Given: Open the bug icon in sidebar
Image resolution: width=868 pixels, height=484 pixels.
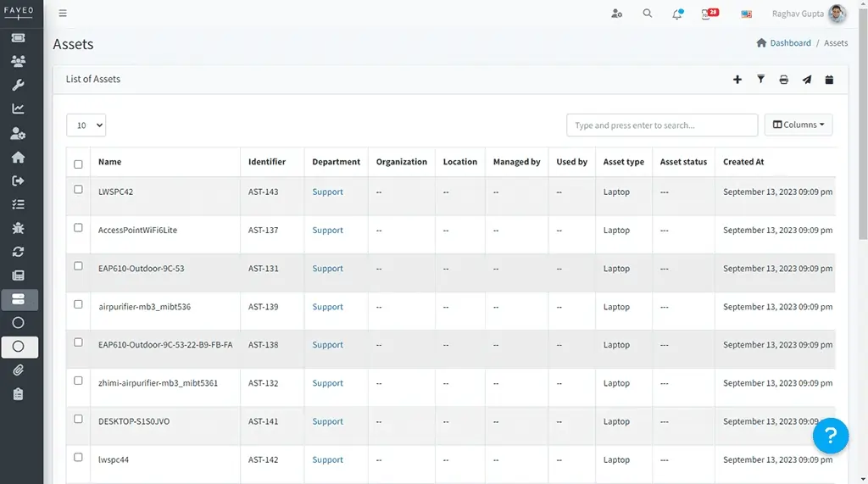Looking at the screenshot, I should 19,228.
